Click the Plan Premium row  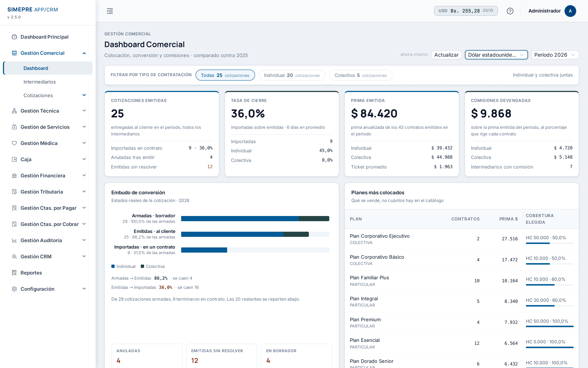(x=462, y=323)
